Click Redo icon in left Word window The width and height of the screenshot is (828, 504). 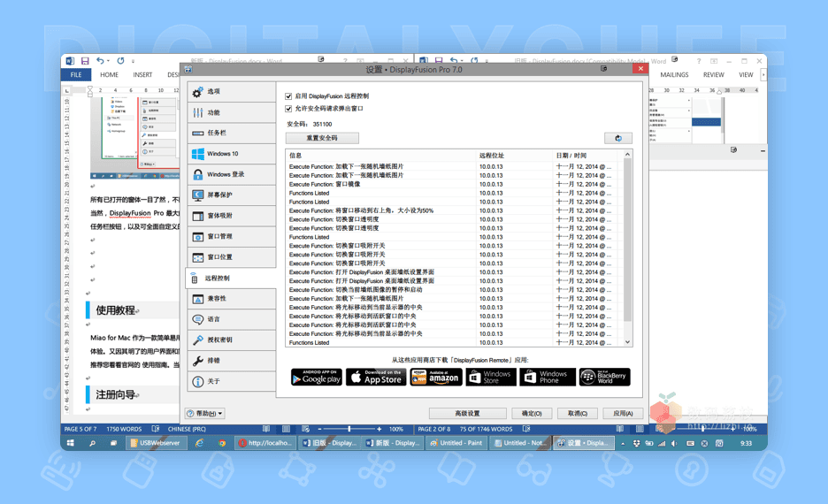point(120,61)
